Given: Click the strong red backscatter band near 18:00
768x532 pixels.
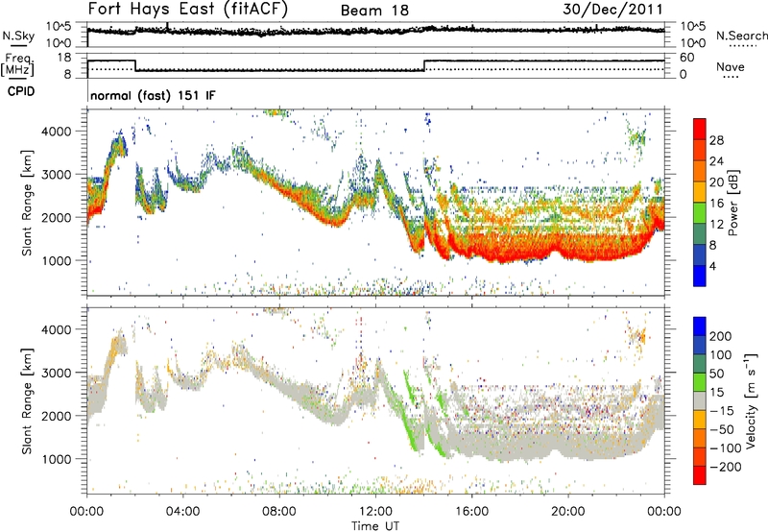Looking at the screenshot, I should click(519, 248).
